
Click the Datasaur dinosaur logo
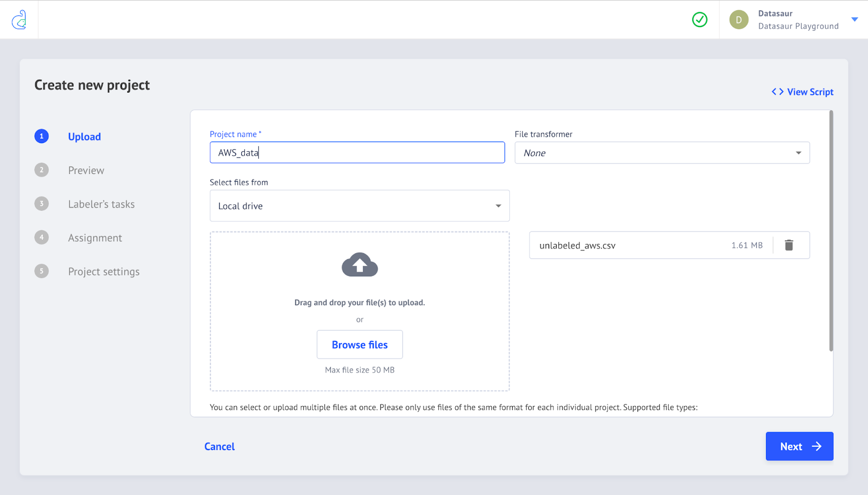(19, 19)
